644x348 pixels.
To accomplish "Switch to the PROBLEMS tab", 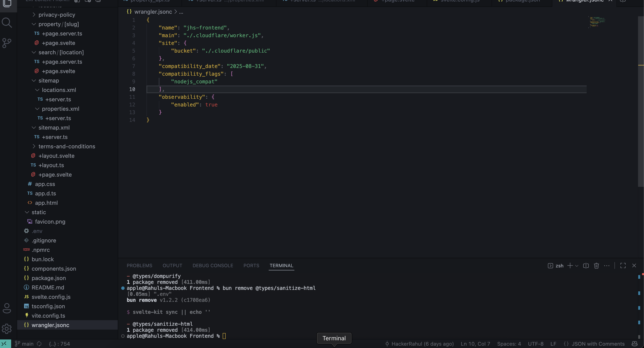I will pos(139,266).
